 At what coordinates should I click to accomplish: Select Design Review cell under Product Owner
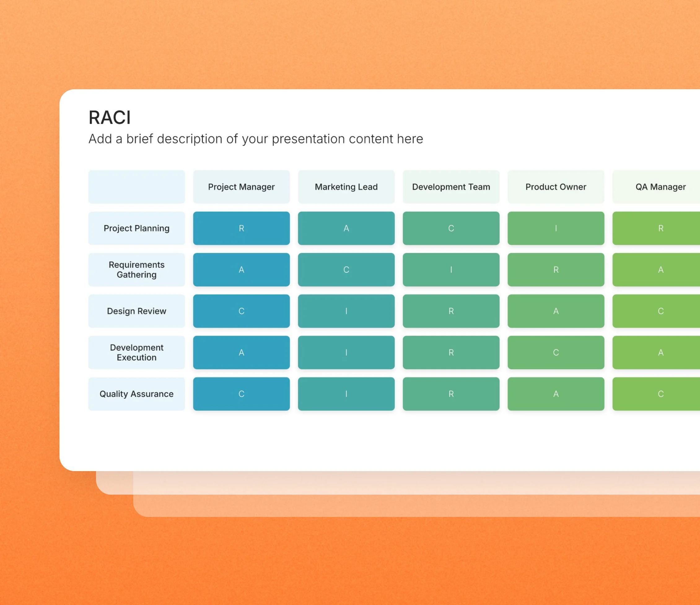click(x=556, y=311)
